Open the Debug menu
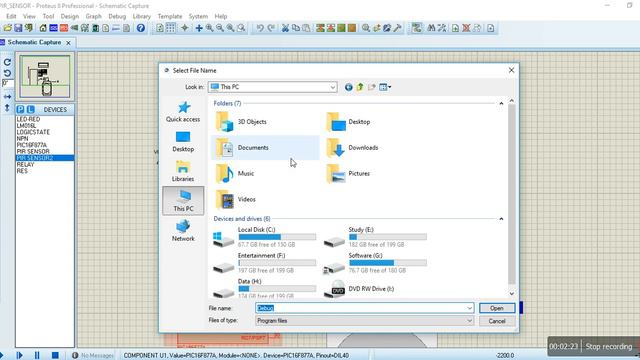Viewport: 640px width, 360px height. 117,16
